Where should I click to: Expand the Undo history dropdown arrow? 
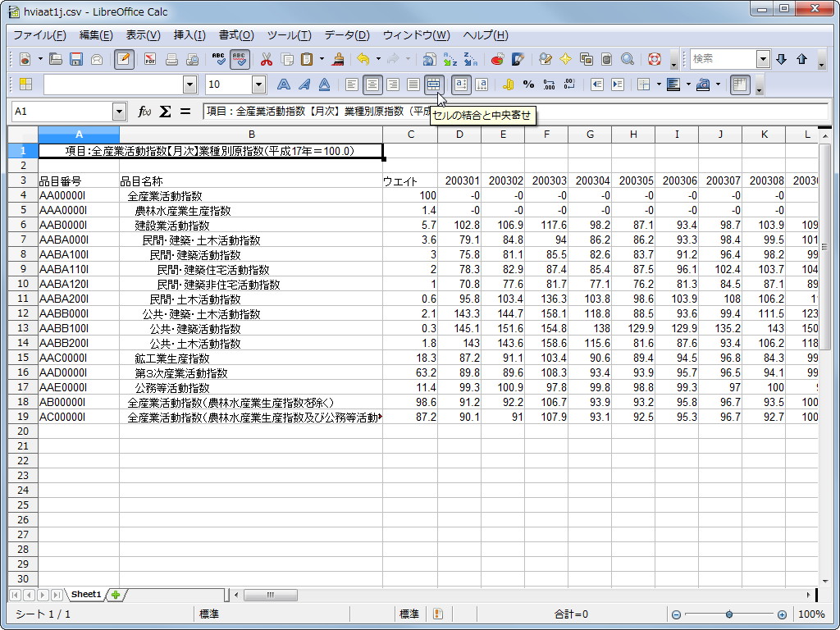[378, 59]
